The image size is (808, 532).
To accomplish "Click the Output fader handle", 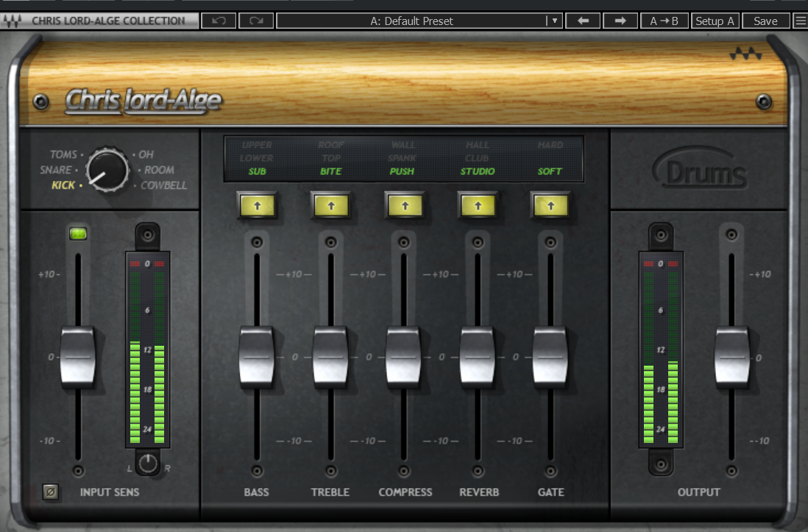I will point(731,357).
